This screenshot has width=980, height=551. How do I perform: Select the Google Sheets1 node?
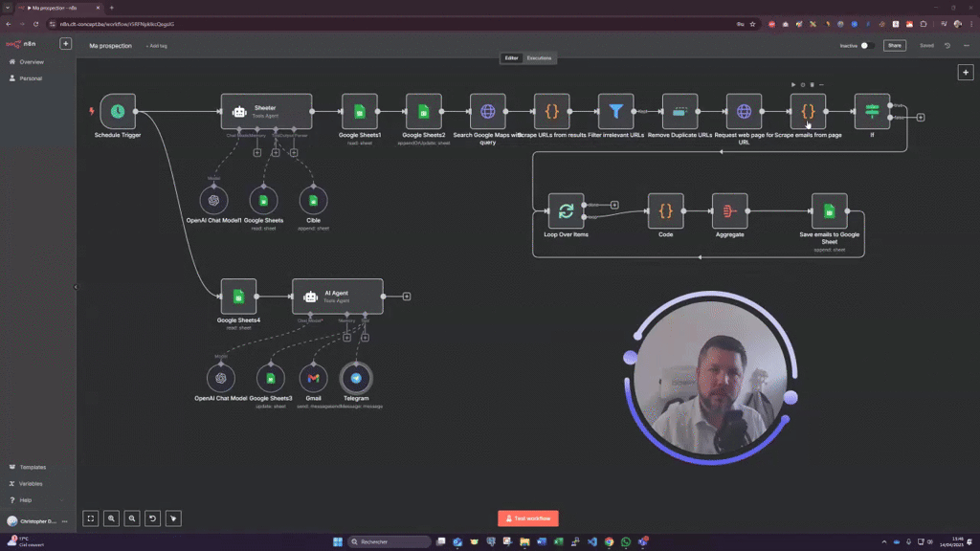[x=360, y=111]
